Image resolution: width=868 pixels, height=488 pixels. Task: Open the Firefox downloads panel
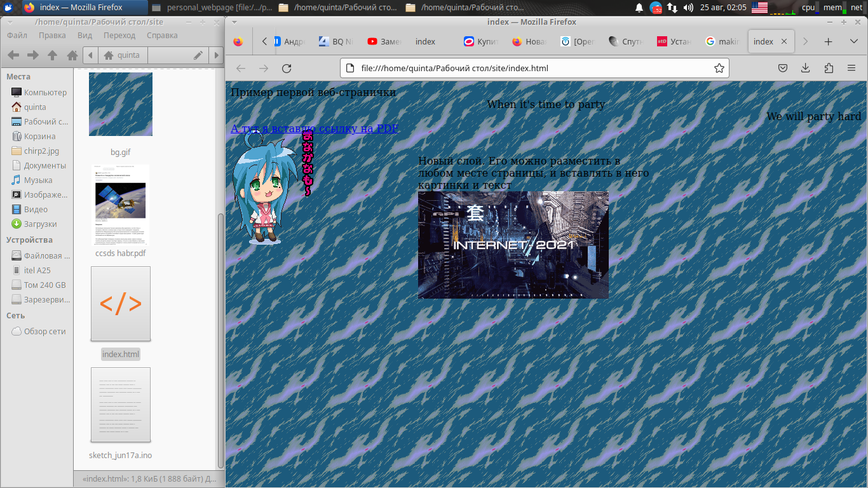tap(805, 68)
